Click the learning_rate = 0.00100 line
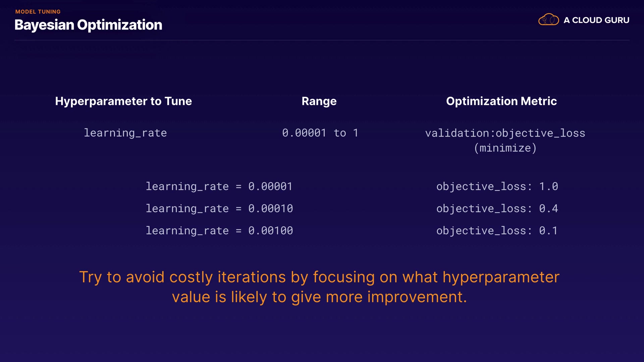The height and width of the screenshot is (362, 644). pos(219,231)
